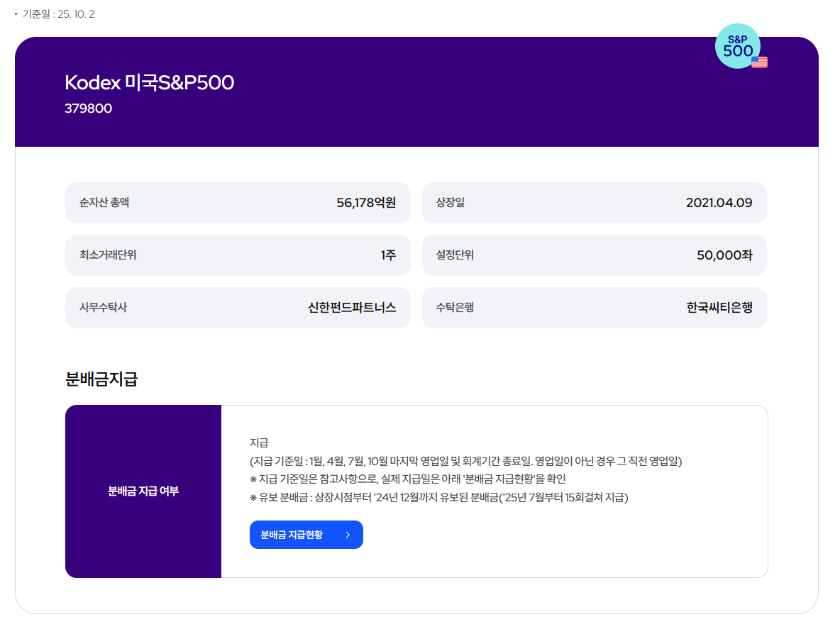
Task: Select the 50,000좌 value
Action: (x=724, y=255)
